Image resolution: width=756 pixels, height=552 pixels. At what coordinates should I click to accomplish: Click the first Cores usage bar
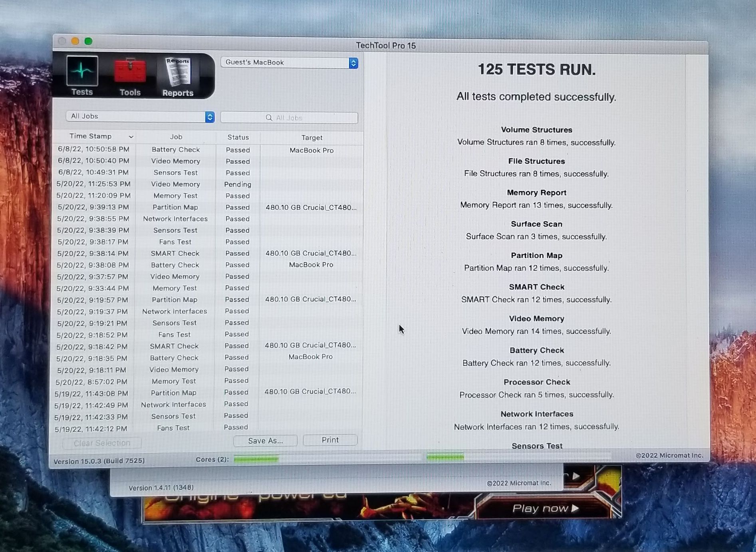coord(256,459)
